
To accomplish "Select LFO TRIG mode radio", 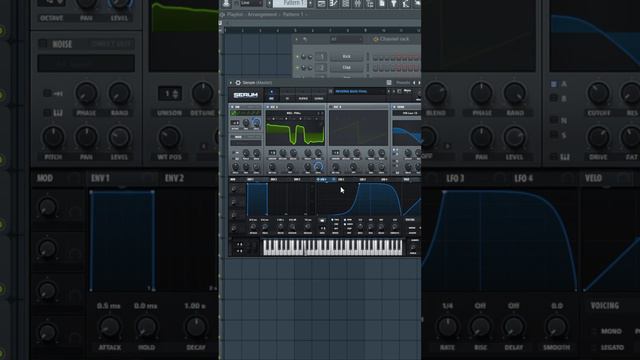I will point(332,220).
